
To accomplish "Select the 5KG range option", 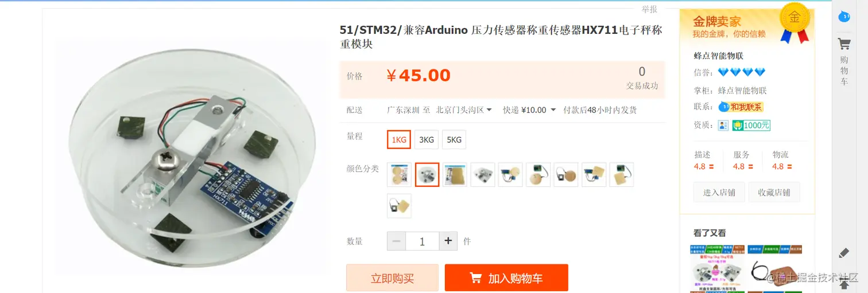I will (x=454, y=139).
